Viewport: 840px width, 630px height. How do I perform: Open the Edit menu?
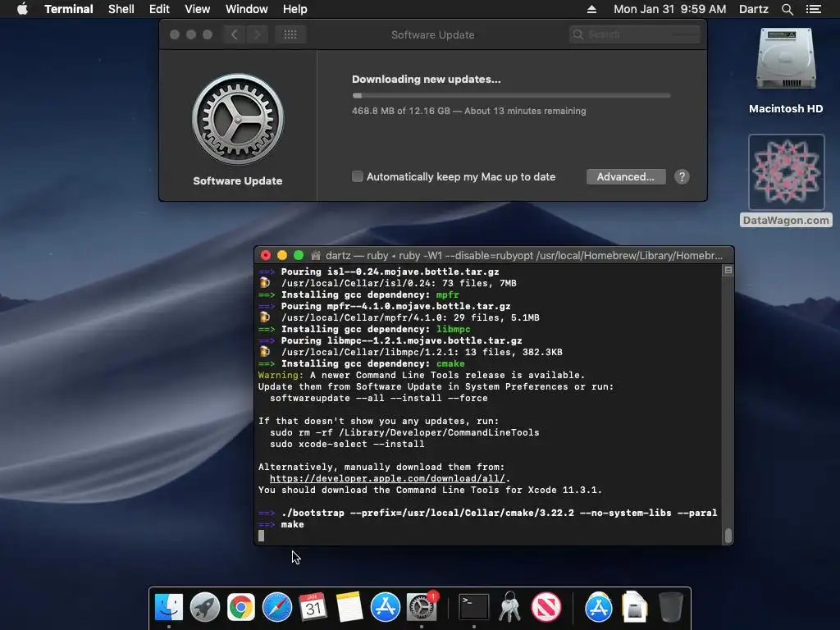(159, 9)
